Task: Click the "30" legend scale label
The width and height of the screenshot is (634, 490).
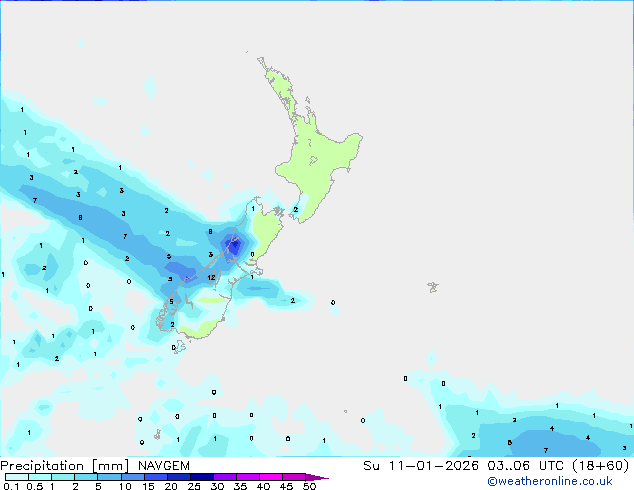Action: click(x=217, y=486)
